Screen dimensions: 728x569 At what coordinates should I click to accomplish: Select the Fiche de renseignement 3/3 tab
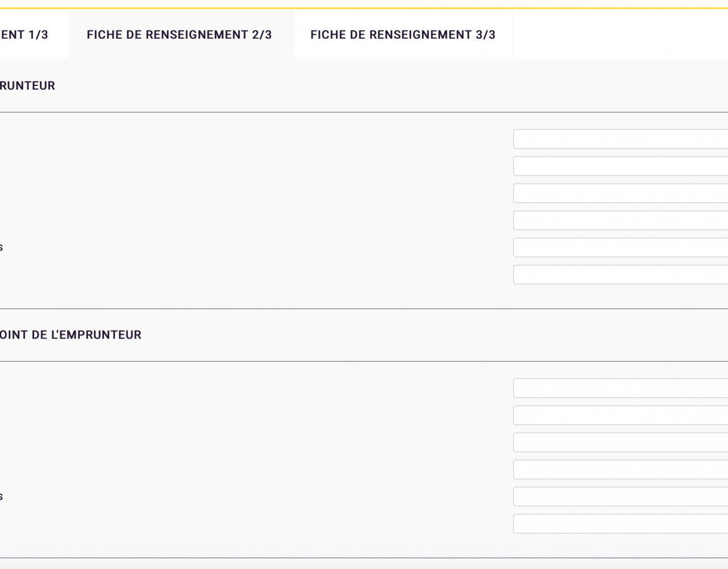pyautogui.click(x=403, y=35)
